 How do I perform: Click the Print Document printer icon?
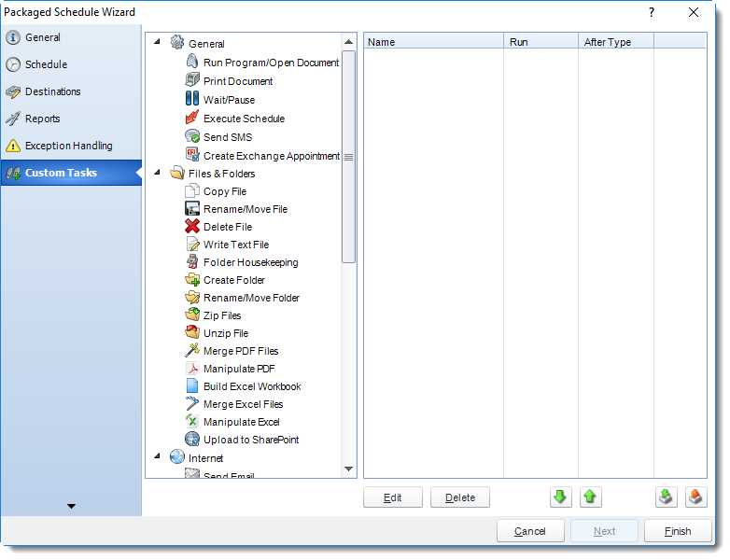pos(192,80)
